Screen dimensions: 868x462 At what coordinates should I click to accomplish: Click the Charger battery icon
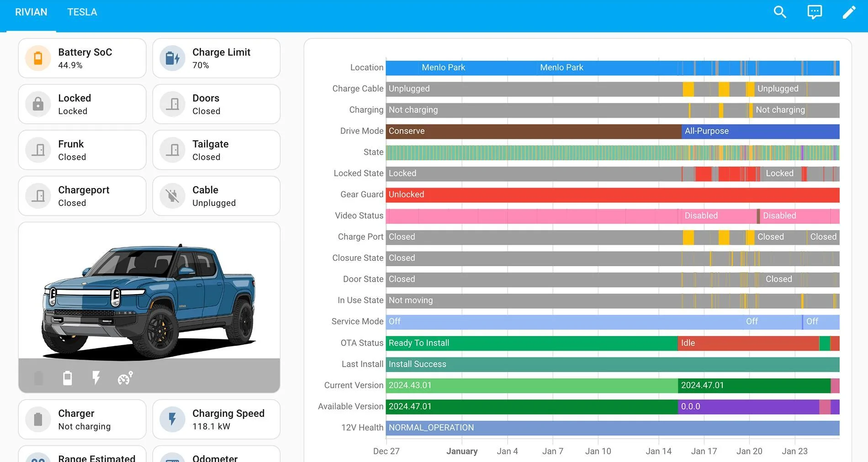tap(38, 419)
